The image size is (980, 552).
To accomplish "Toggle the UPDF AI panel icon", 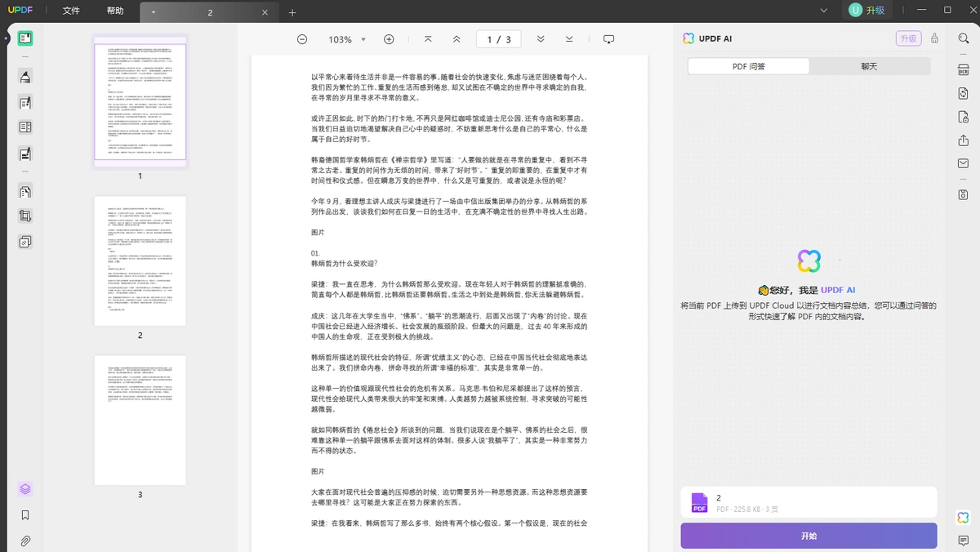I will [x=964, y=517].
